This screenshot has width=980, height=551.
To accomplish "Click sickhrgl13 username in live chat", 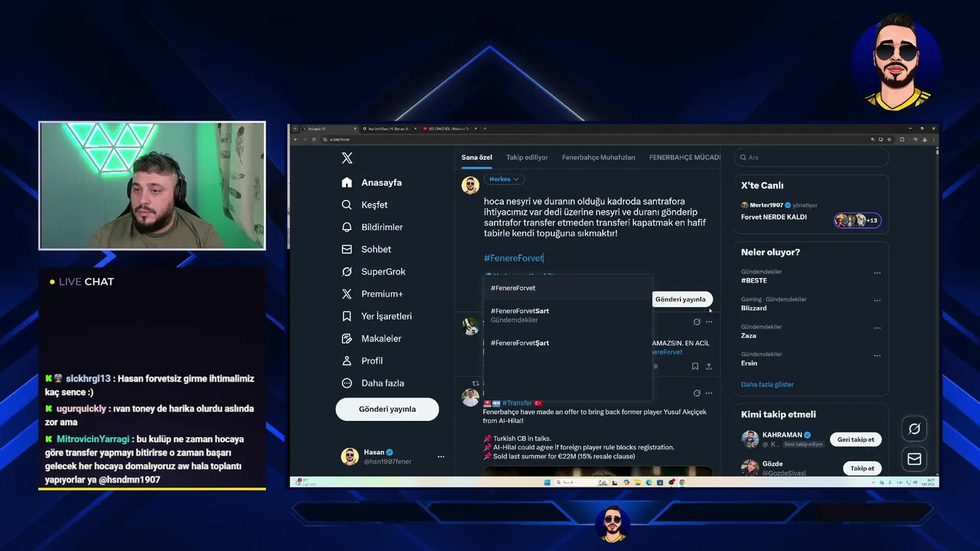I will point(87,379).
